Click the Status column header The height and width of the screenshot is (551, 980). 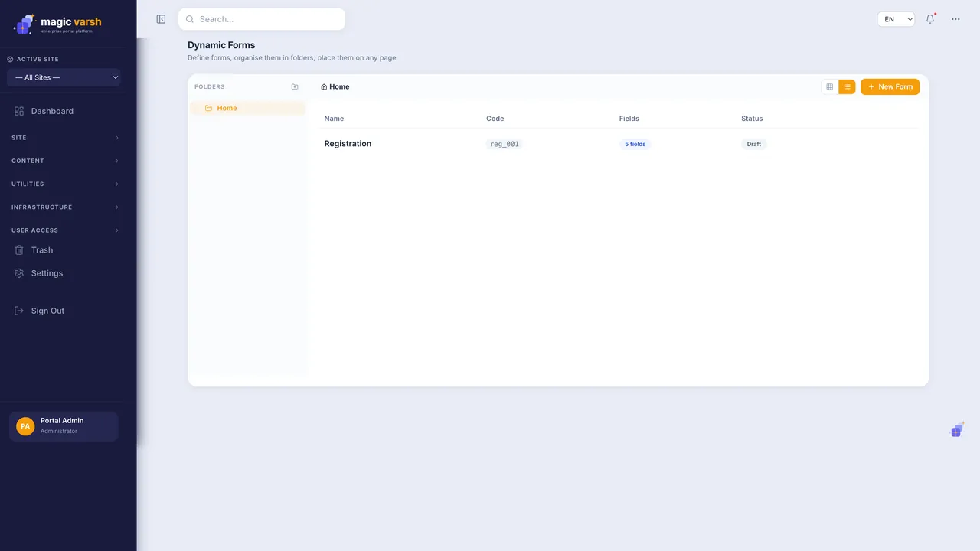(752, 119)
